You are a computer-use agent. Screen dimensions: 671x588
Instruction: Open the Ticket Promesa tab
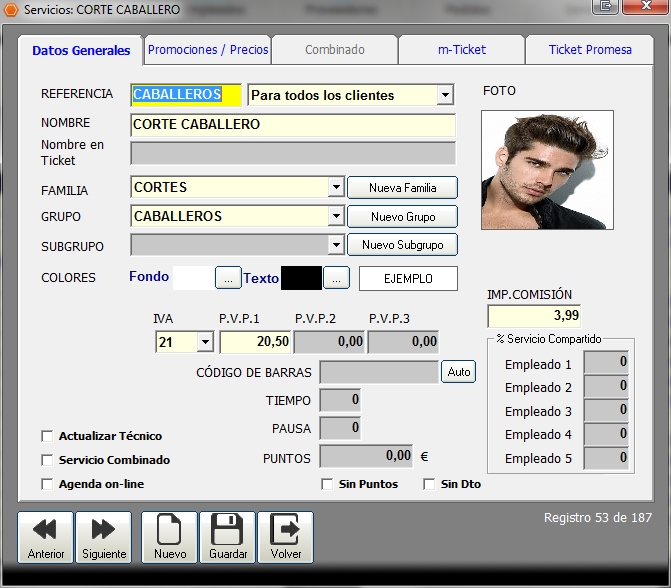click(590, 50)
